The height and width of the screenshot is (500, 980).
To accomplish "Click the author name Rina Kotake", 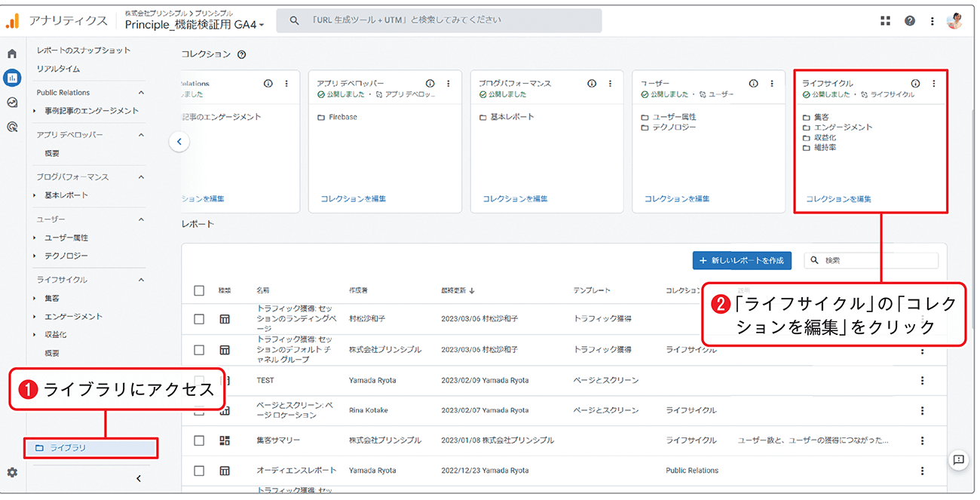I will coord(370,410).
